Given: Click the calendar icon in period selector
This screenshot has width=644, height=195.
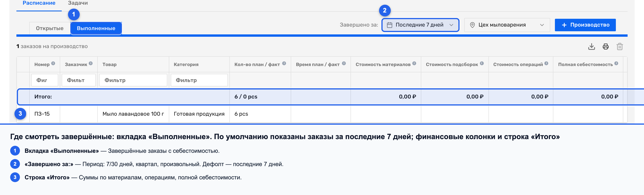Looking at the screenshot, I should click(x=389, y=25).
